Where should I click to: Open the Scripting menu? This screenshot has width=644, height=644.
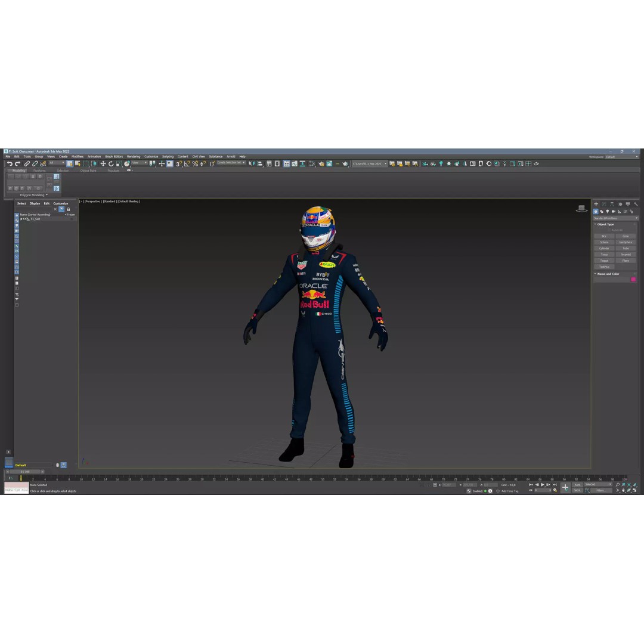coord(168,156)
